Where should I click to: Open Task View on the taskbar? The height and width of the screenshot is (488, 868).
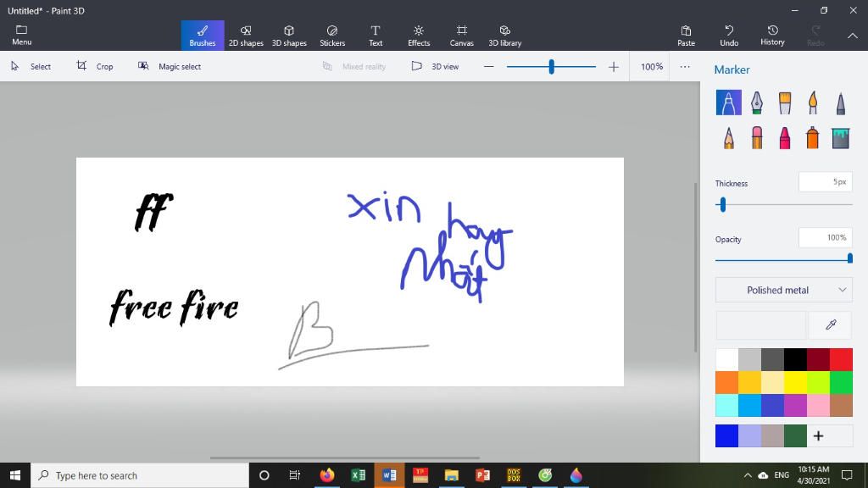(x=294, y=475)
